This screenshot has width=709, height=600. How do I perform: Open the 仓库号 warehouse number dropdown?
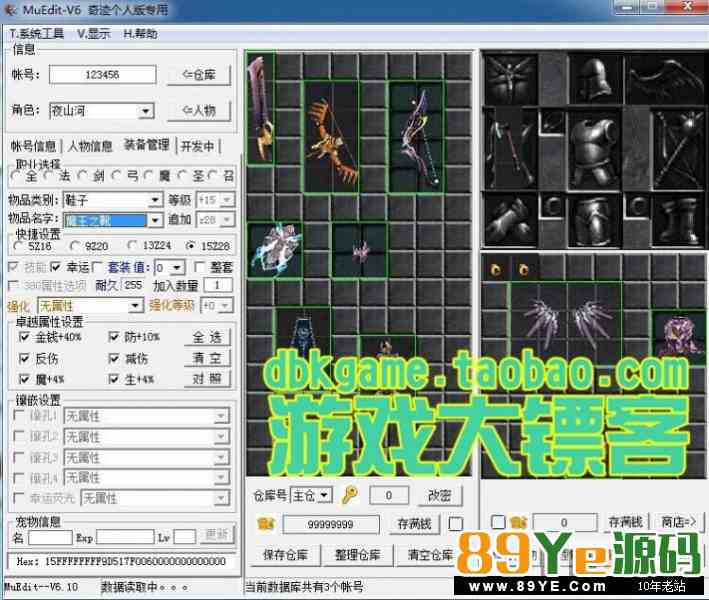pos(324,496)
